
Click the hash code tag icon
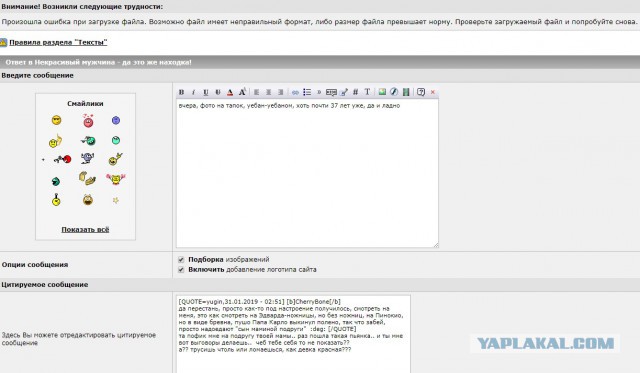click(x=356, y=92)
